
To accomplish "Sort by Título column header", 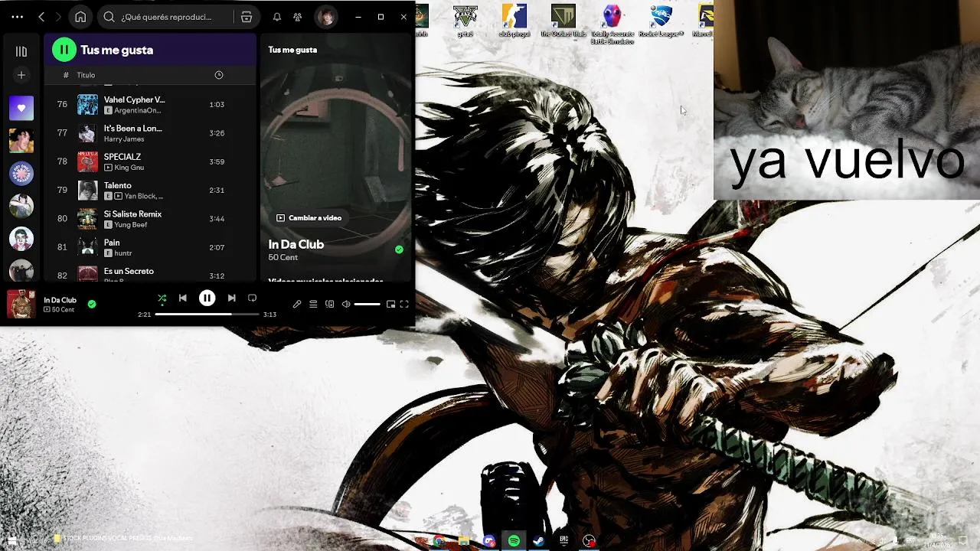I will tap(86, 75).
